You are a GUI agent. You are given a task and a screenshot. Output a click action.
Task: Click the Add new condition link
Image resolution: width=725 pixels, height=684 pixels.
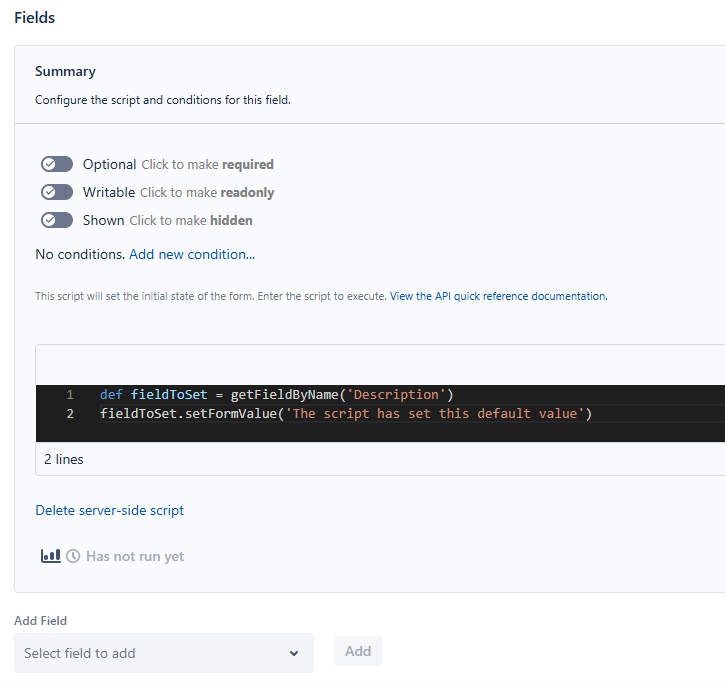point(192,254)
